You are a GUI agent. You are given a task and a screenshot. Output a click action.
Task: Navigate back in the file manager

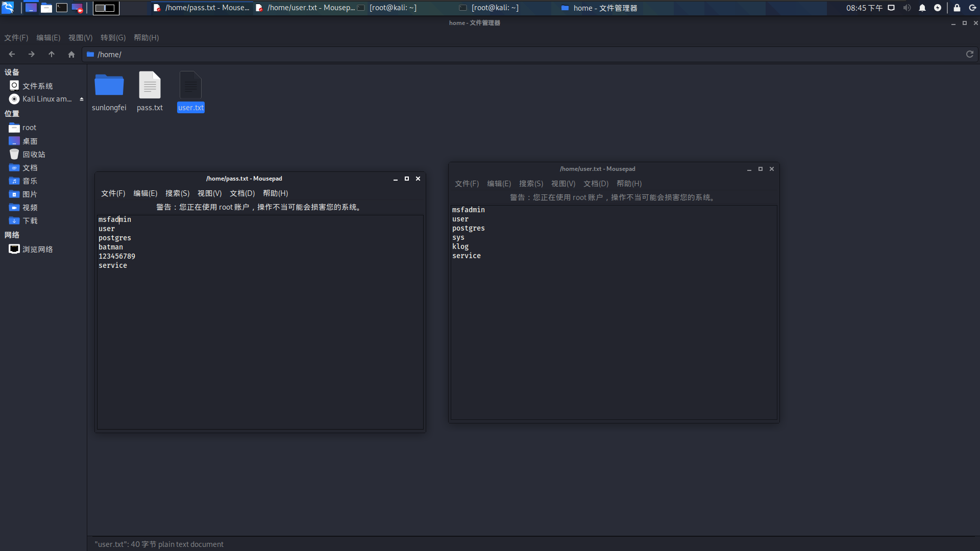[11, 54]
